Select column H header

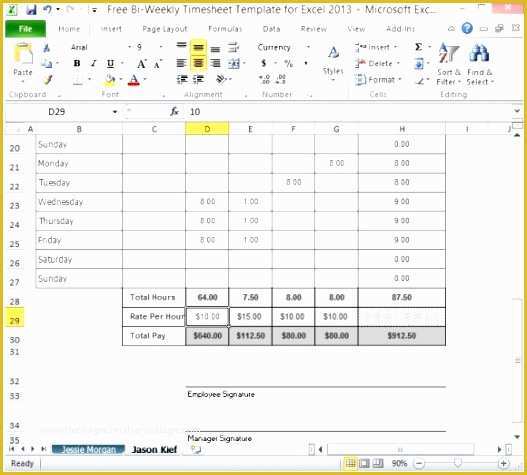coord(402,129)
